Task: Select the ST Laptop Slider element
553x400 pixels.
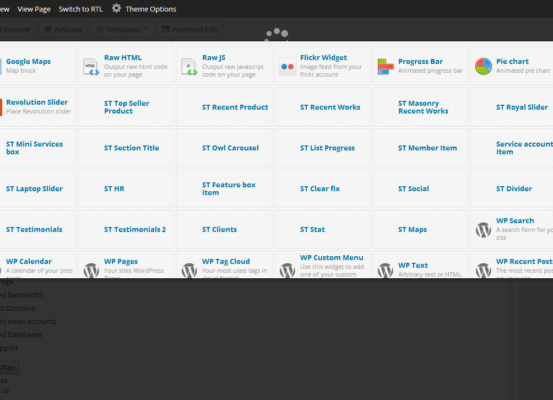Action: (38, 188)
